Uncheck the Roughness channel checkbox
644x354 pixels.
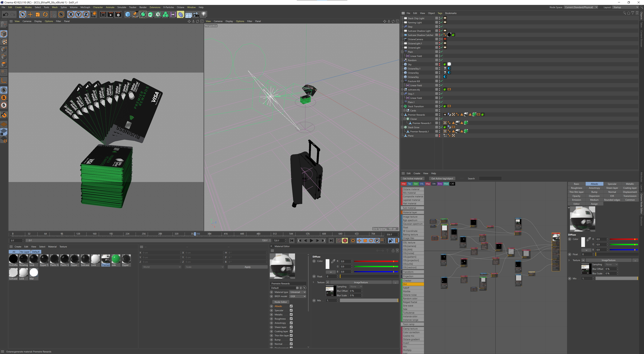coord(291,319)
